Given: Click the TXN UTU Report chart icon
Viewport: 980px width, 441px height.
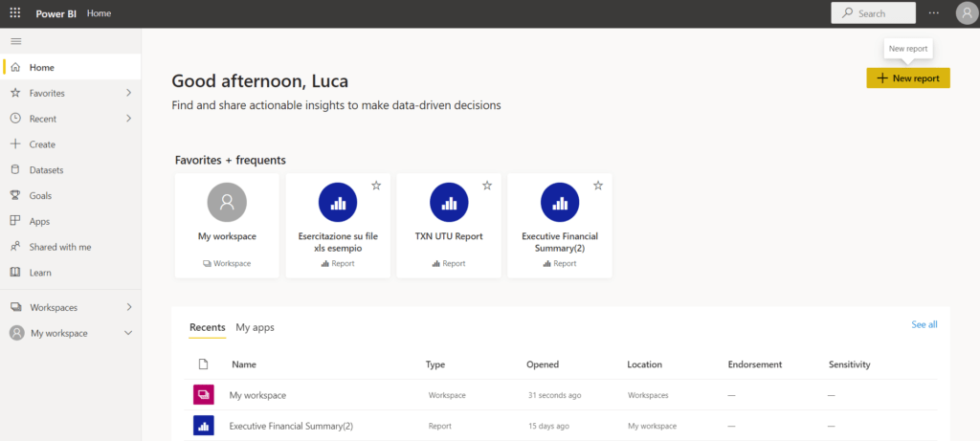Looking at the screenshot, I should (449, 203).
